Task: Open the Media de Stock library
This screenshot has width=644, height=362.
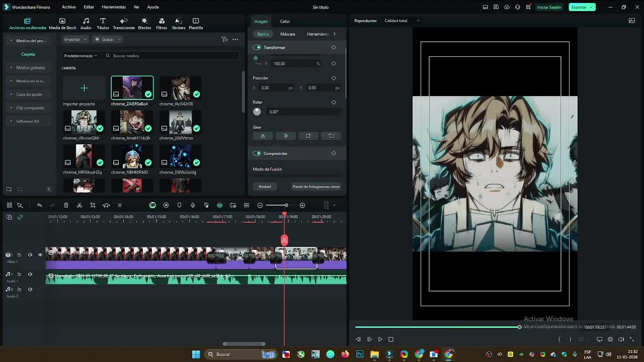Action: tap(62, 24)
